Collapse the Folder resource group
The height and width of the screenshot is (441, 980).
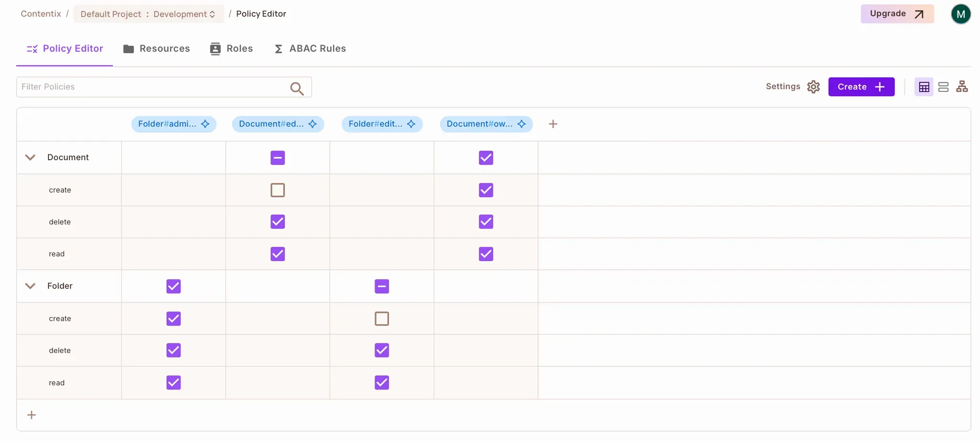click(30, 286)
